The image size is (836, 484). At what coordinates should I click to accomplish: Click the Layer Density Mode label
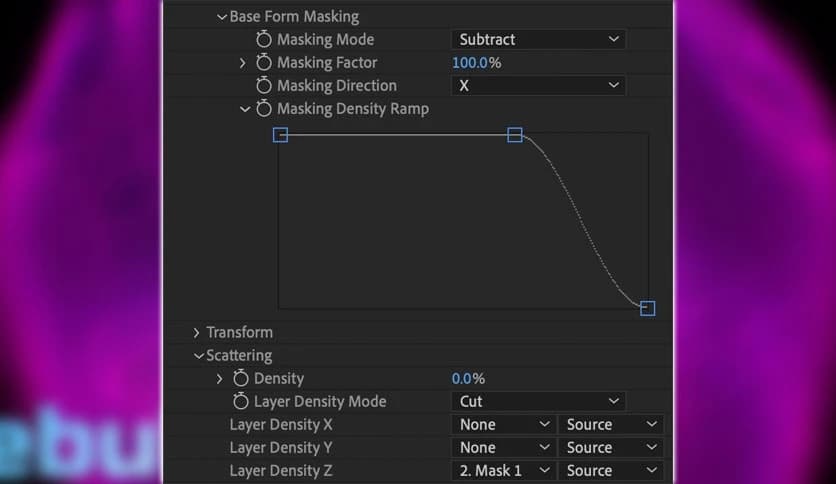320,401
